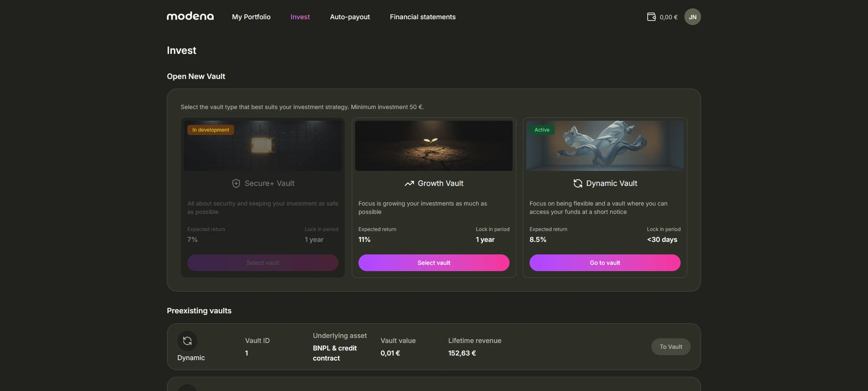Click the In development badge on Secure+ Vault
This screenshot has width=868, height=391.
[x=210, y=129]
